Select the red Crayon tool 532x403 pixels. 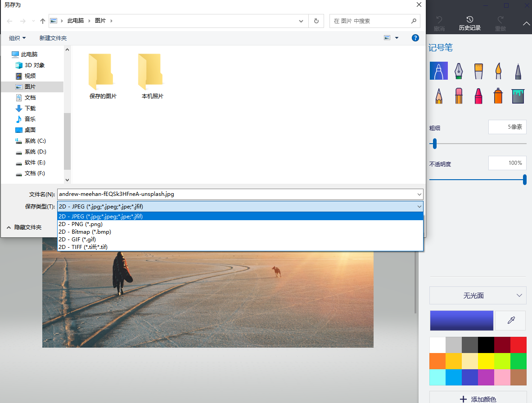coord(478,96)
